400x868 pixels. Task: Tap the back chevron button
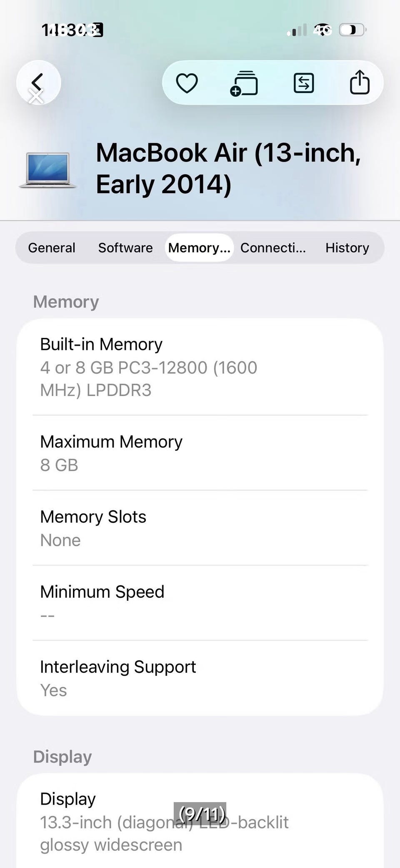point(38,83)
